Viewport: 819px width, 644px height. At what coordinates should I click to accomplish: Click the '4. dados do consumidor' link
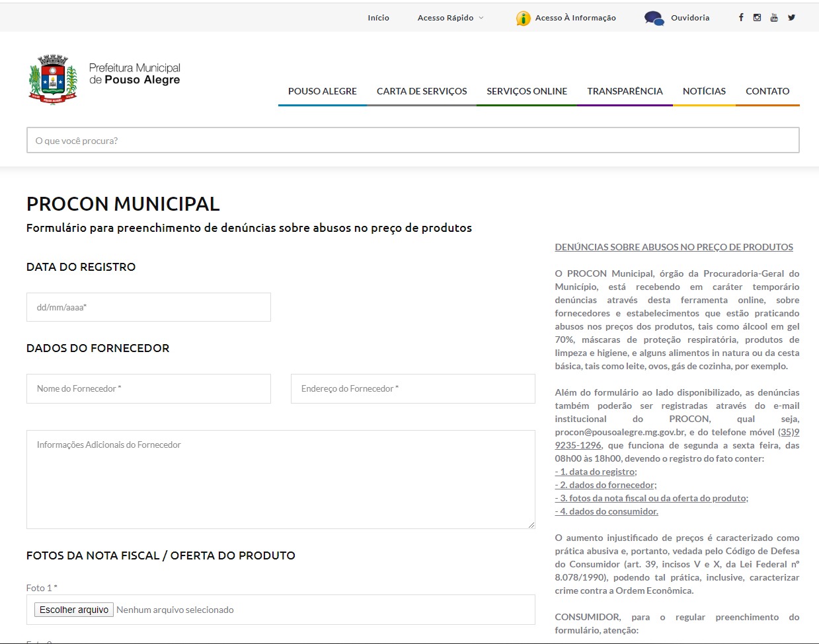click(607, 511)
